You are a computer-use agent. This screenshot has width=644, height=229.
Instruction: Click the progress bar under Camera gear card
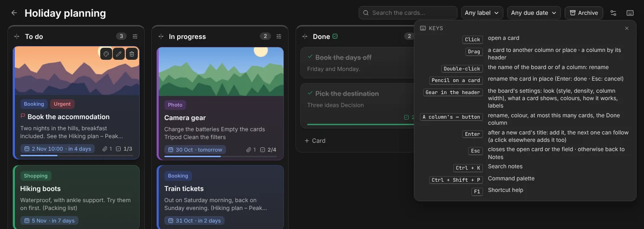(x=220, y=157)
